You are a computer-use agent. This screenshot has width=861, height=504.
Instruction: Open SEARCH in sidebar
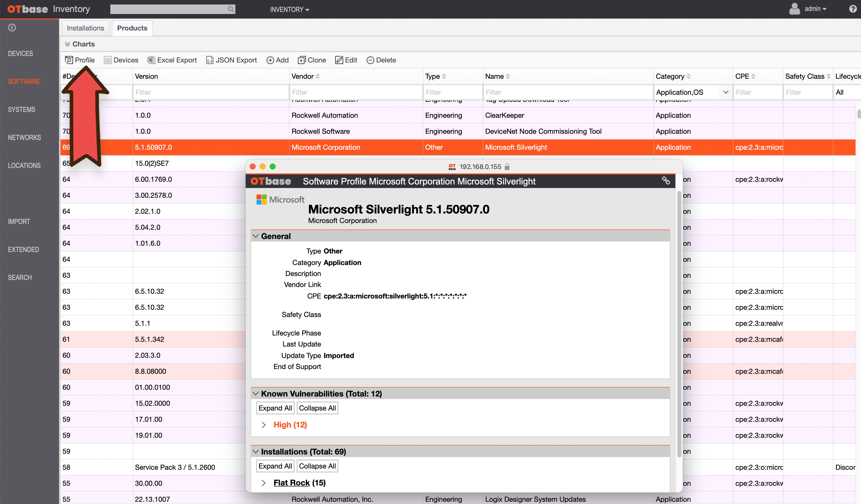point(20,277)
